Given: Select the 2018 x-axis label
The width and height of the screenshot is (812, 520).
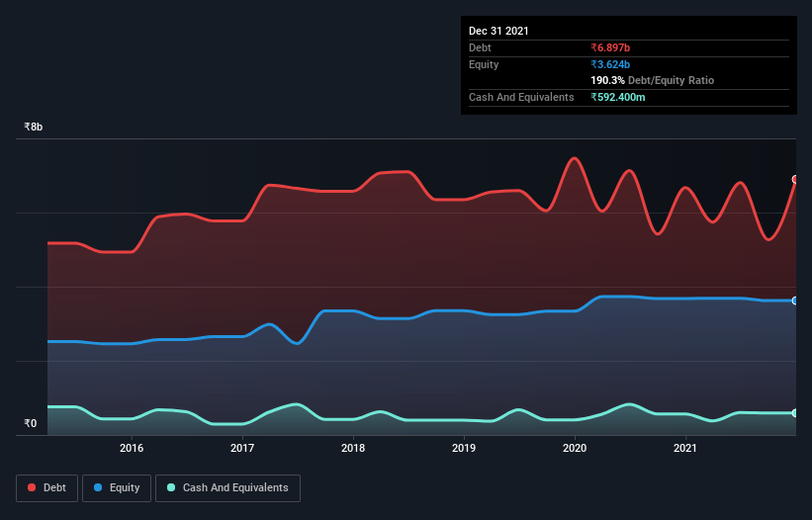Looking at the screenshot, I should point(353,448).
